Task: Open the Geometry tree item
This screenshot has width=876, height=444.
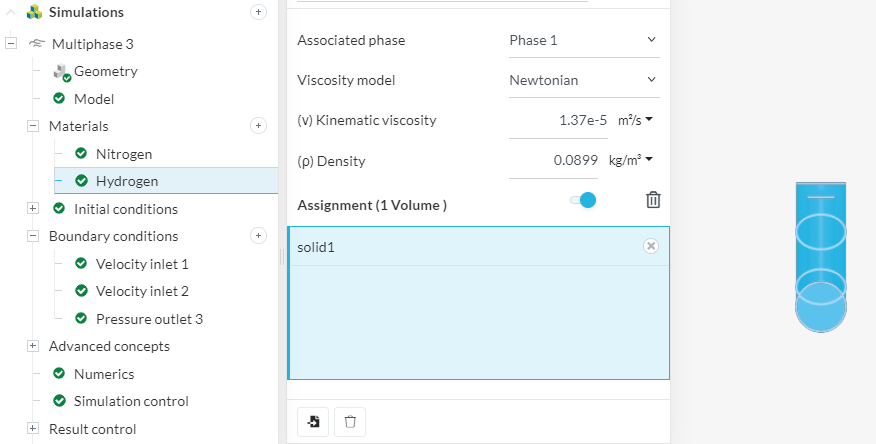Action: [x=105, y=71]
